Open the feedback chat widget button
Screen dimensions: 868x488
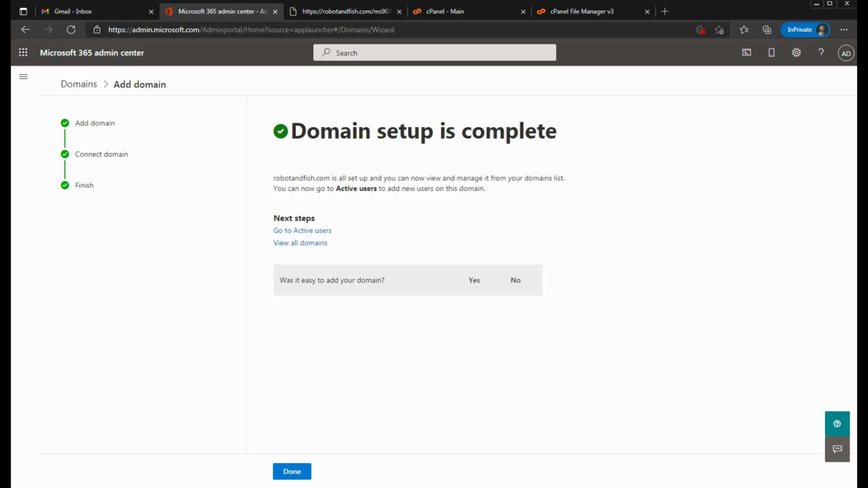click(x=837, y=449)
